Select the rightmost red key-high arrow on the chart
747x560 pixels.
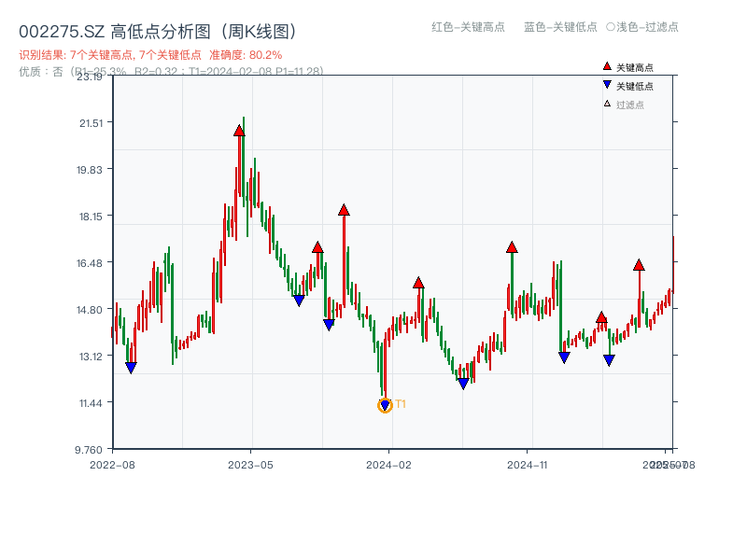[x=639, y=265]
